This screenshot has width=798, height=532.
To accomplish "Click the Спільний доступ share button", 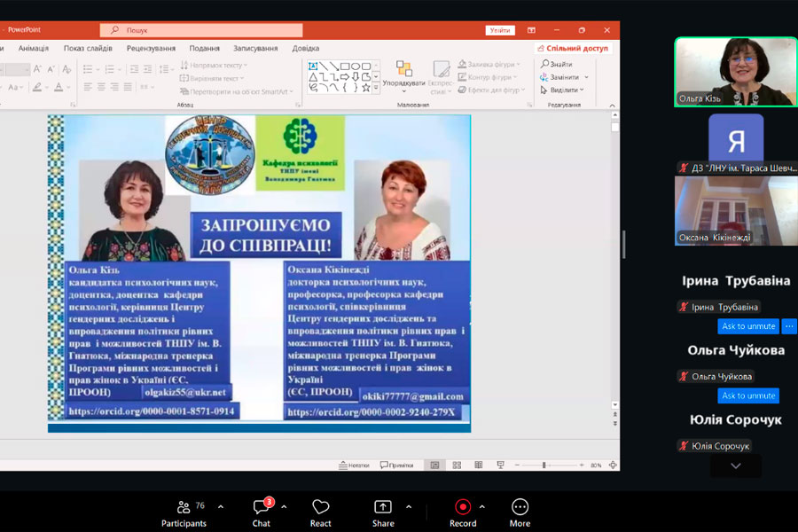I will pos(572,48).
